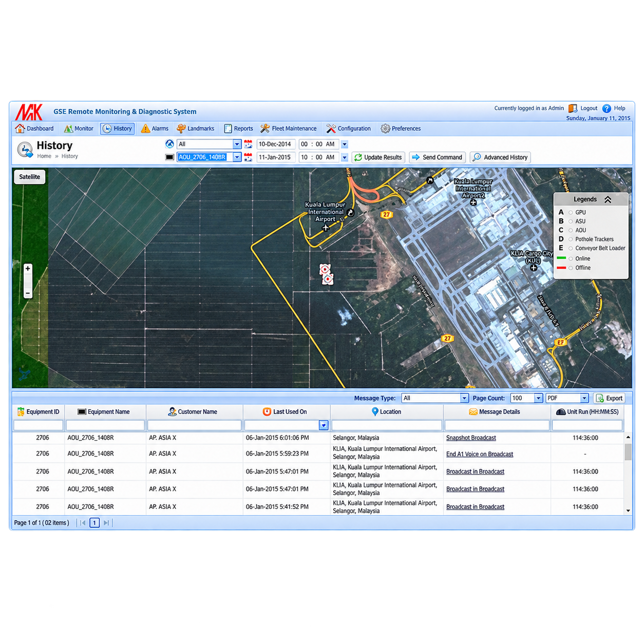The image size is (644, 644).
Task: Select the Pothole Trackers radio button
Action: 571,239
